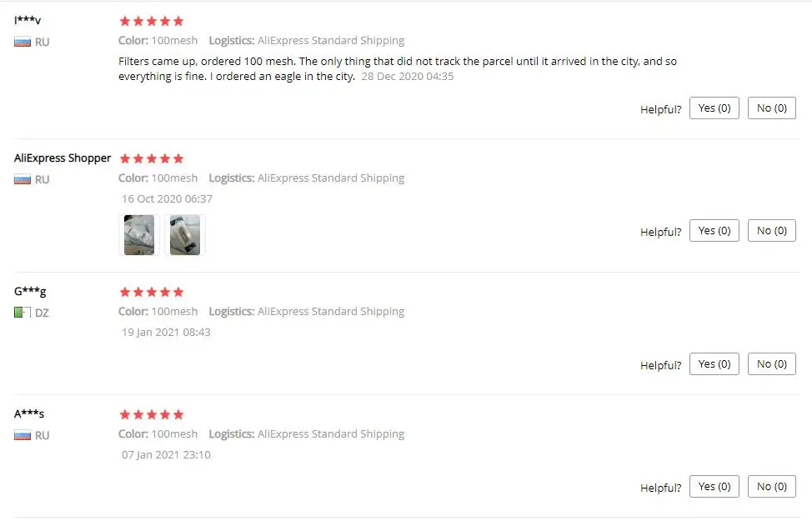
Task: Vote No on AliExpress Shopper's review
Action: pyautogui.click(x=772, y=231)
